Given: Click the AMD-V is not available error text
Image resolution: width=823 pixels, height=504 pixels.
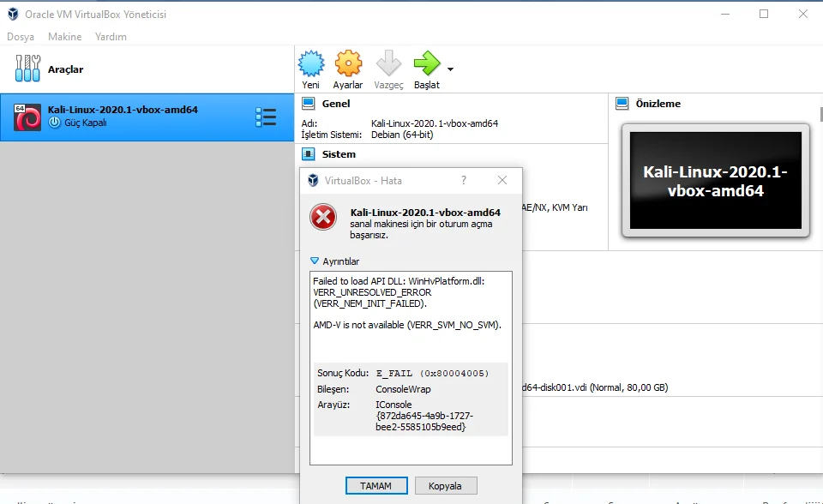Looking at the screenshot, I should pos(407,325).
